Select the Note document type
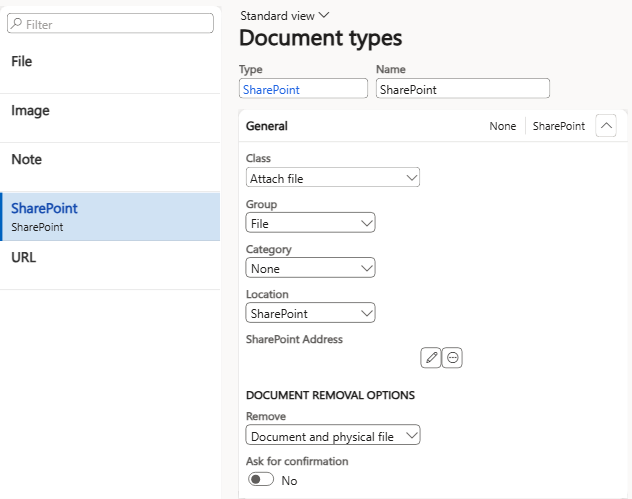 click(110, 167)
